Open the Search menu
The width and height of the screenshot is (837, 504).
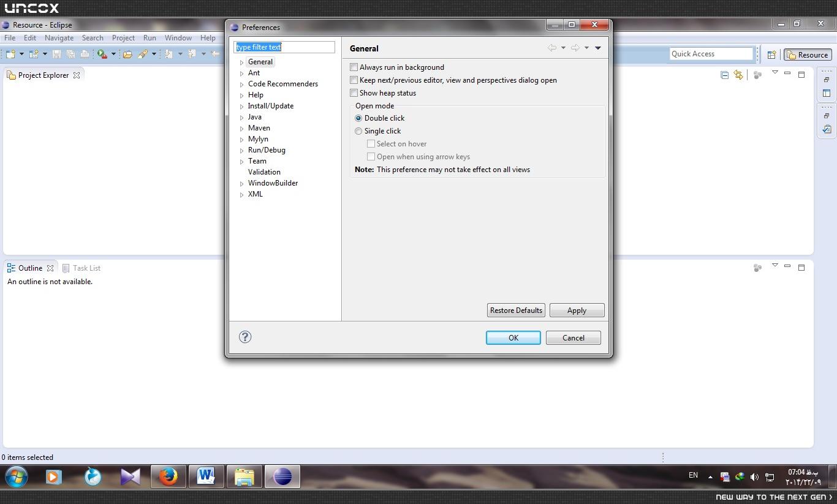[x=93, y=37]
